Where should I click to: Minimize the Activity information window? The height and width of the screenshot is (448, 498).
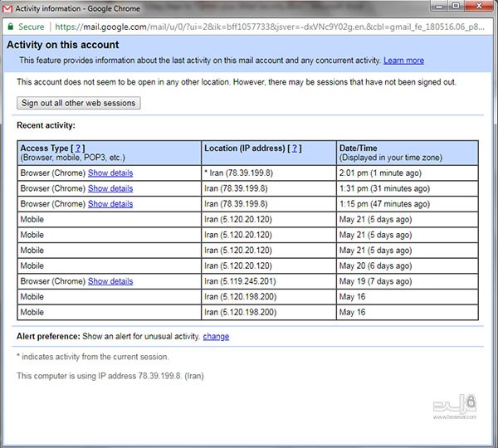(440, 6)
